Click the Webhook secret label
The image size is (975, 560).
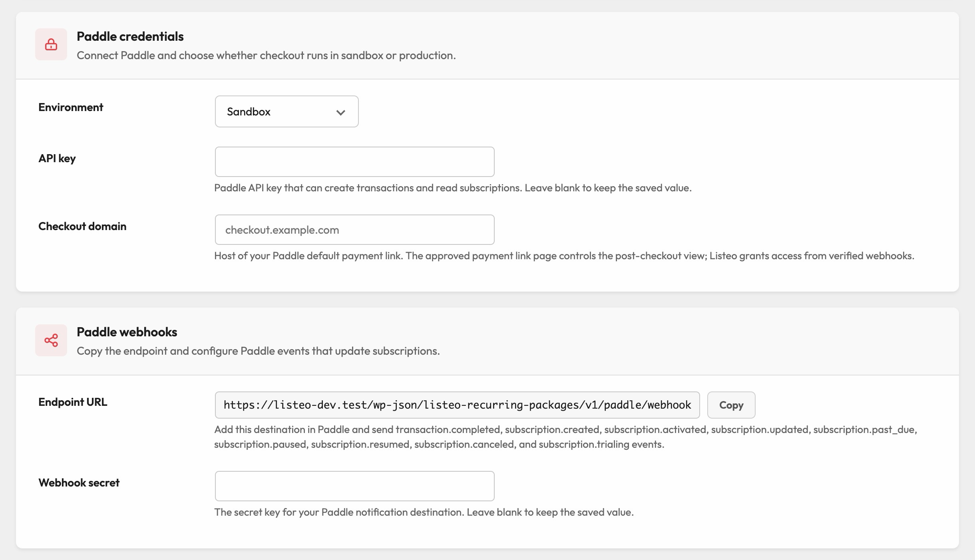(79, 483)
